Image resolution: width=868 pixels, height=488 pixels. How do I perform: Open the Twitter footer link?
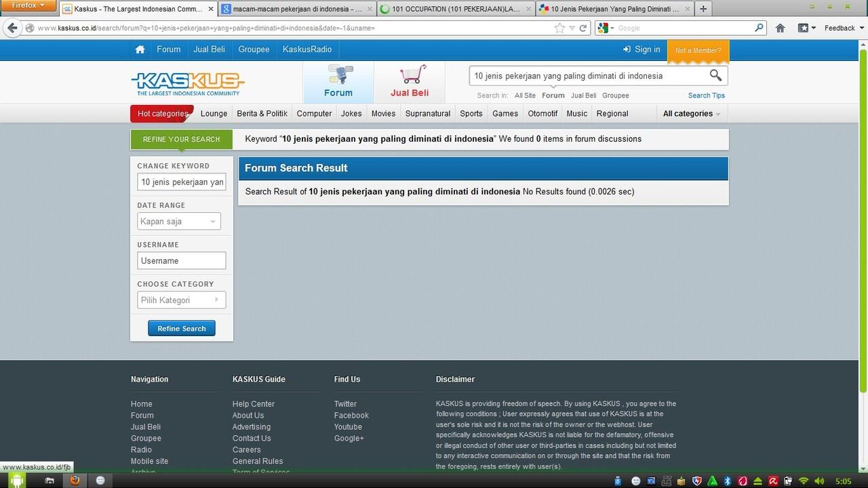coord(345,404)
